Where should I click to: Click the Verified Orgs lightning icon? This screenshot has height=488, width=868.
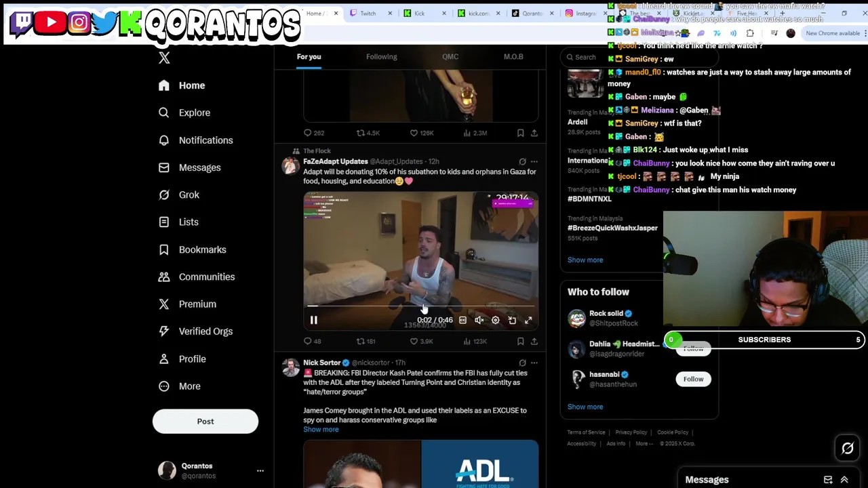pos(163,331)
